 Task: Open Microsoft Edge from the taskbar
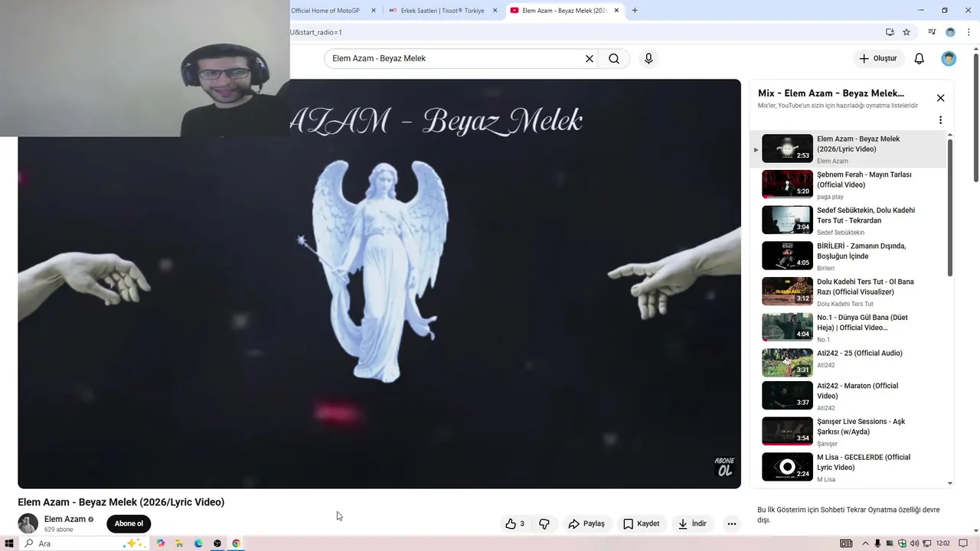(x=198, y=543)
